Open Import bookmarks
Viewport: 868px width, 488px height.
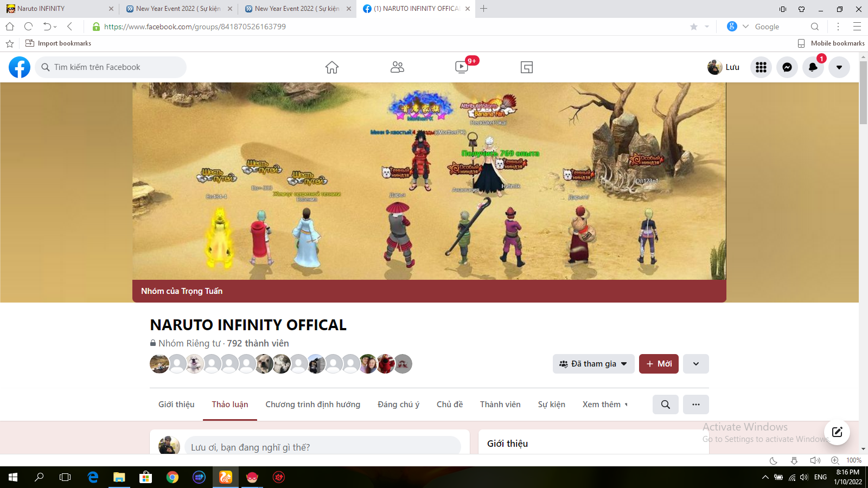tap(59, 43)
